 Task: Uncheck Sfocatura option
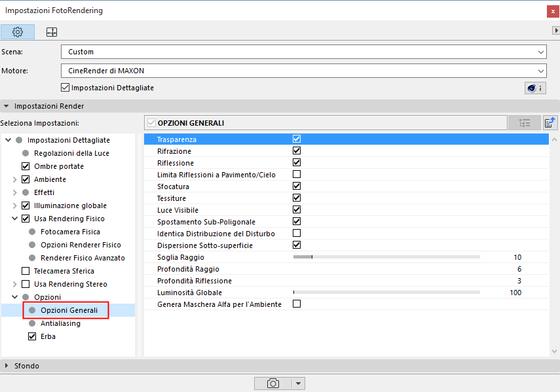(297, 186)
